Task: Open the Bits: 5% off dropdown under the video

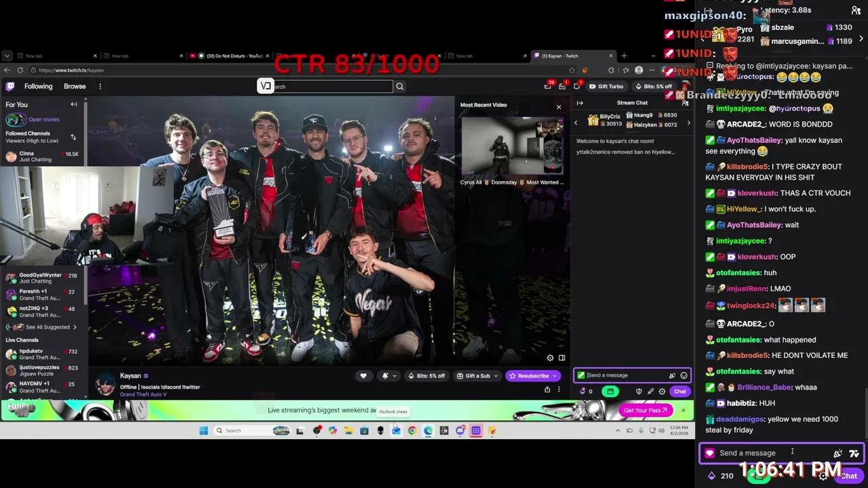Action: tap(427, 376)
